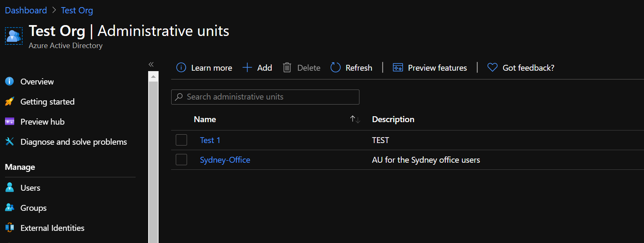Click the Add plus icon
The width and height of the screenshot is (644, 243).
click(x=247, y=67)
